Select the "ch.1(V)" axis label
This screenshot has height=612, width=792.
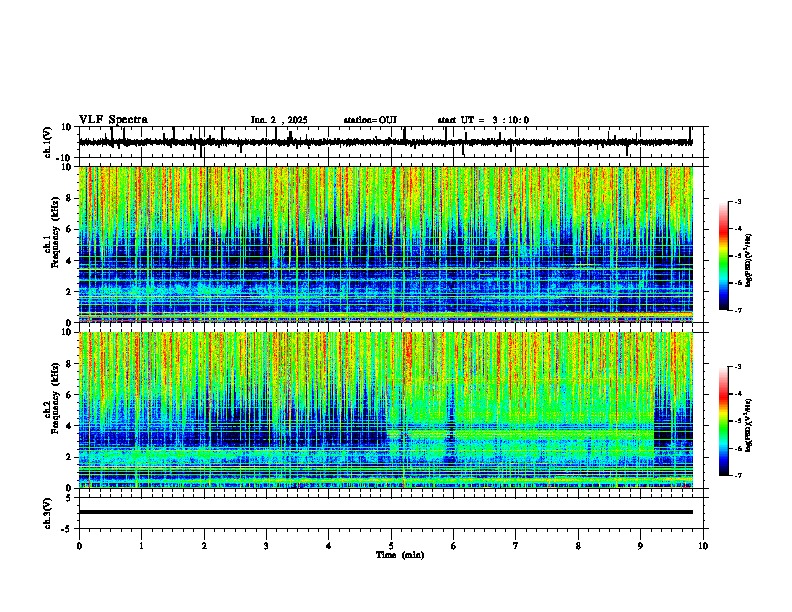click(x=48, y=142)
